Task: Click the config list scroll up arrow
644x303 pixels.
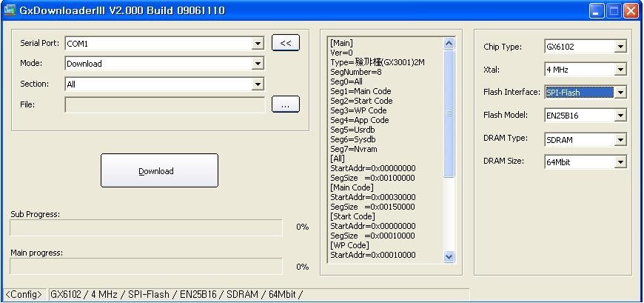Action: (x=449, y=44)
